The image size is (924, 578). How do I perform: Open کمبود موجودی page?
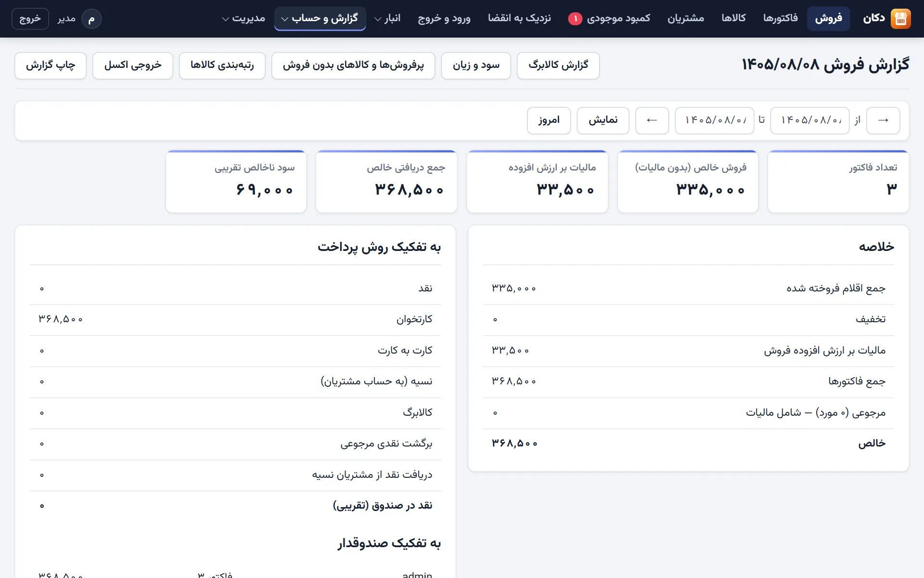(609, 19)
